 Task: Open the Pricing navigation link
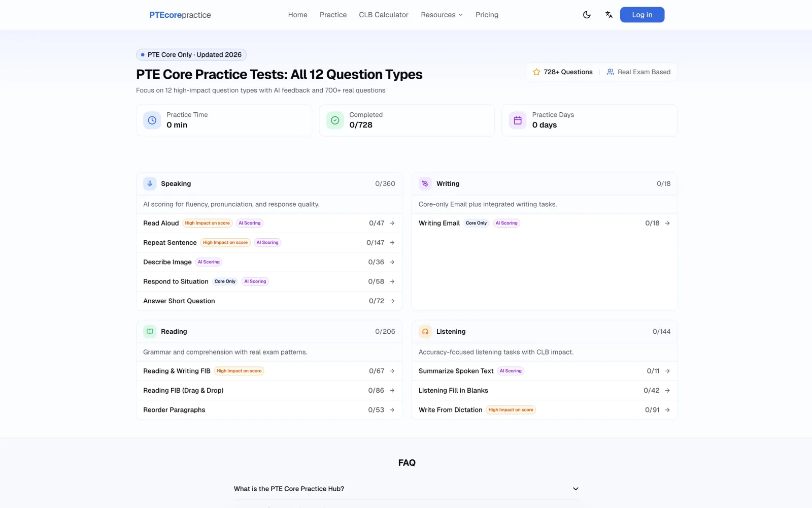(487, 15)
